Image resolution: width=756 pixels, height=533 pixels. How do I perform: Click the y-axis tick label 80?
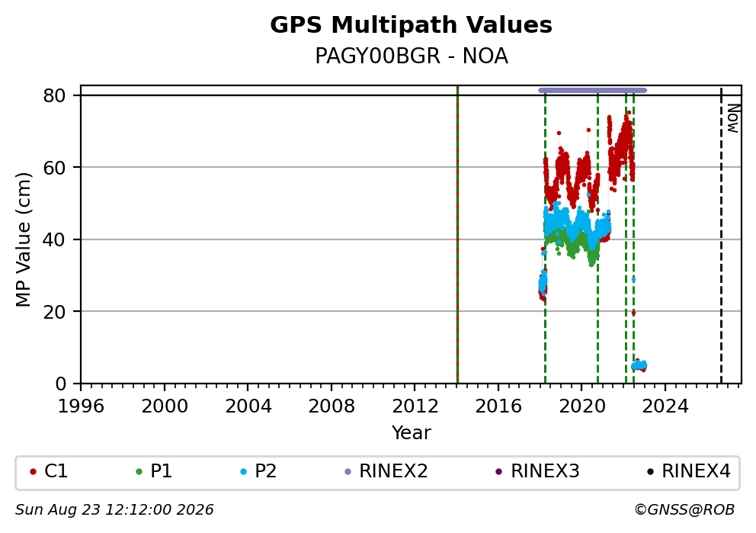point(54,96)
